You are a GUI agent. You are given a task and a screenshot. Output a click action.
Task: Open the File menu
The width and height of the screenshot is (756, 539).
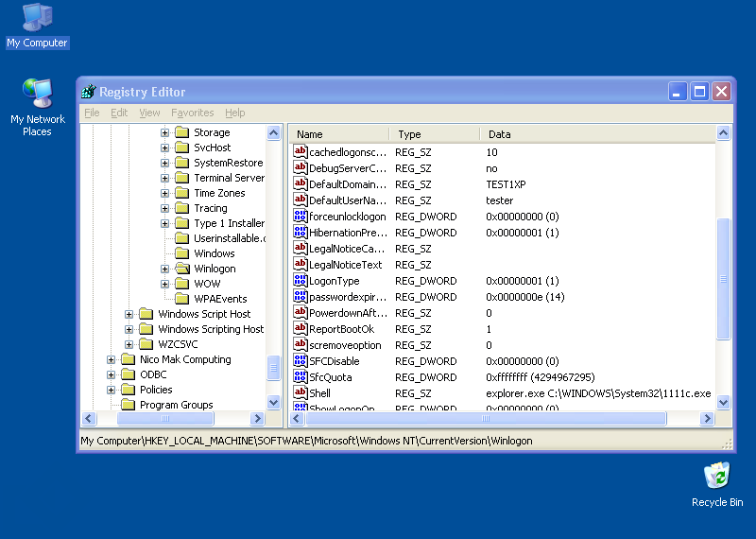coord(92,113)
